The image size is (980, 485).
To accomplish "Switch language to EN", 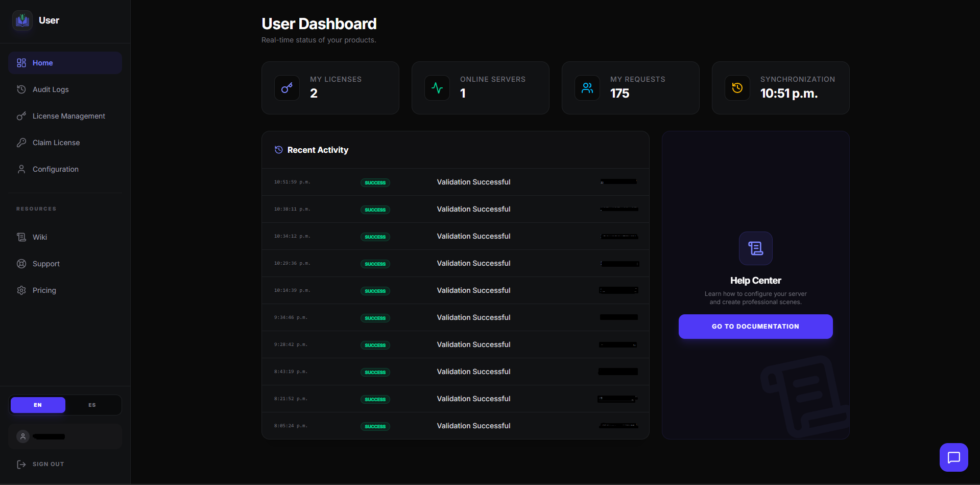I will (x=38, y=405).
